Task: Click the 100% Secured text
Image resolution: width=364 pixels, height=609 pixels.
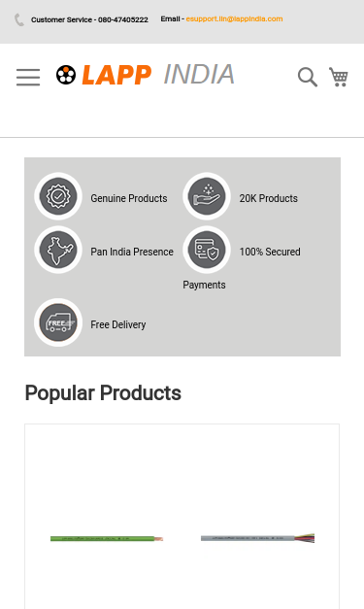Action: click(x=270, y=252)
